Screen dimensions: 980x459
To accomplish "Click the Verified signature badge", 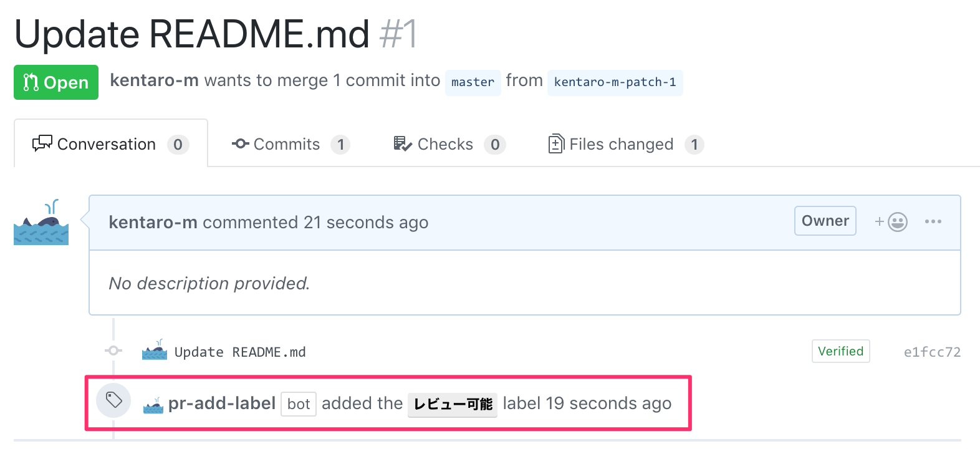I will (840, 351).
